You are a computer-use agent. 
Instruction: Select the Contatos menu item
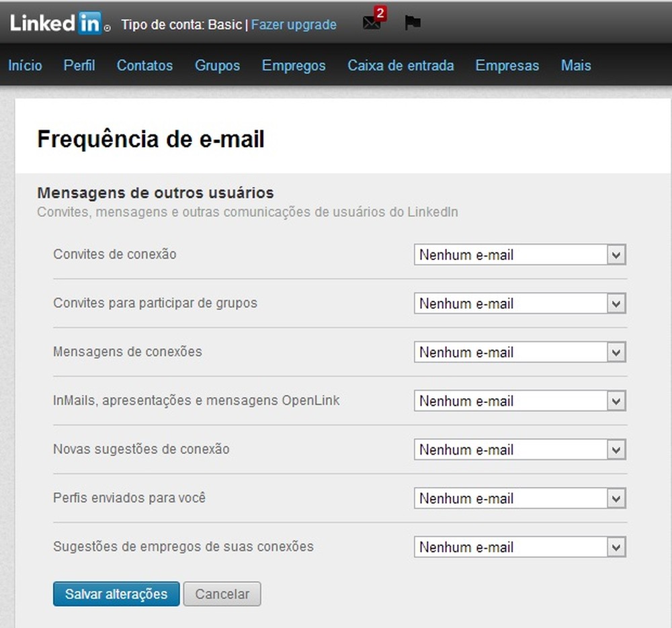(144, 66)
